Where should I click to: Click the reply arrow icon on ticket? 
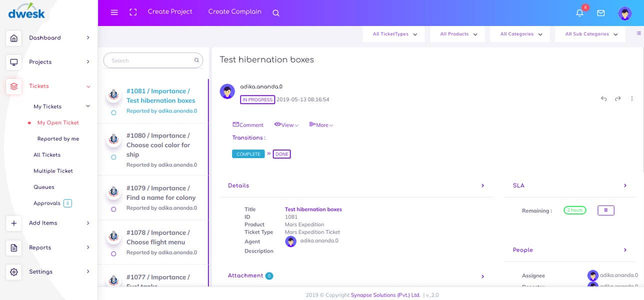[603, 99]
